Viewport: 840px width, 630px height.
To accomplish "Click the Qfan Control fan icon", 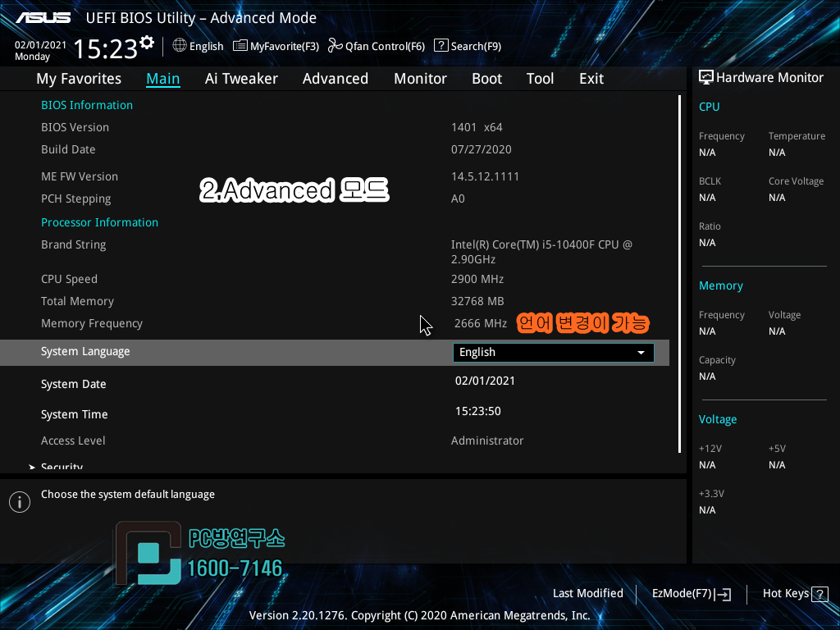I will [335, 46].
